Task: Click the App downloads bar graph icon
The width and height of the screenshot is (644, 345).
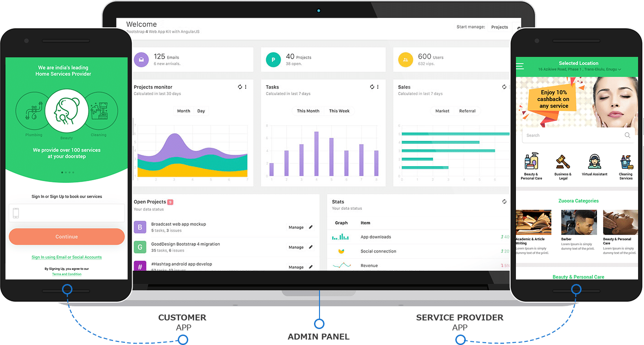Action: tap(340, 237)
